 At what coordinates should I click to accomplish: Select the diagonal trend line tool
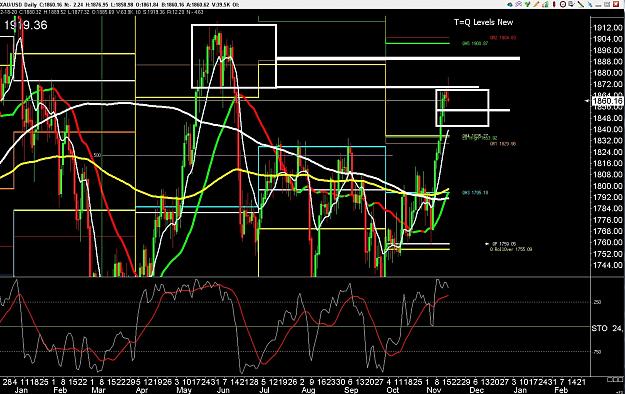click(581, 4)
